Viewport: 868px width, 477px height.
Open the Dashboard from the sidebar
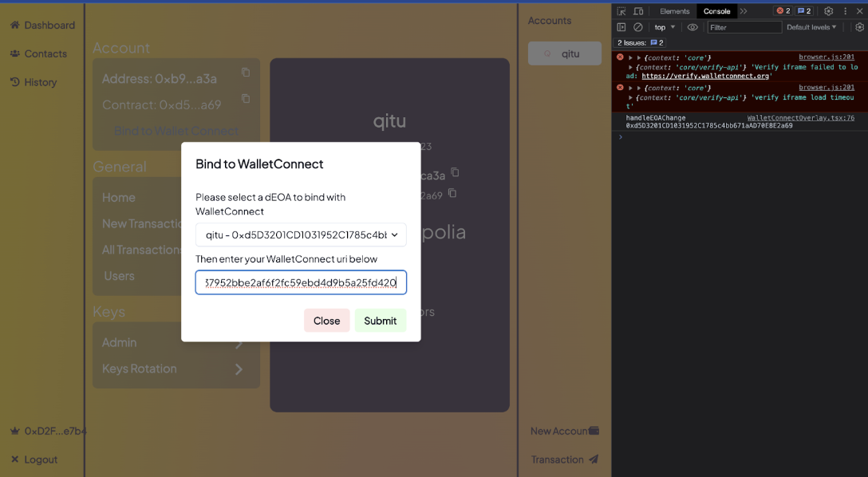(41, 25)
